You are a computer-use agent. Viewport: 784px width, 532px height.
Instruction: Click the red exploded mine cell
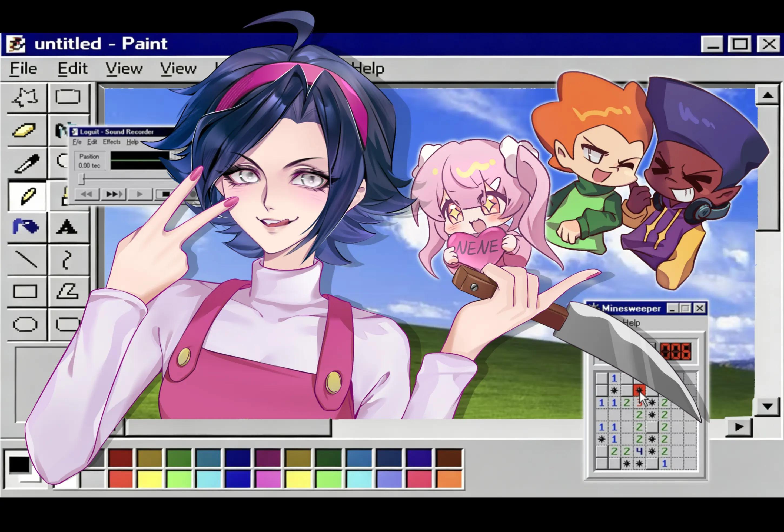click(x=639, y=390)
